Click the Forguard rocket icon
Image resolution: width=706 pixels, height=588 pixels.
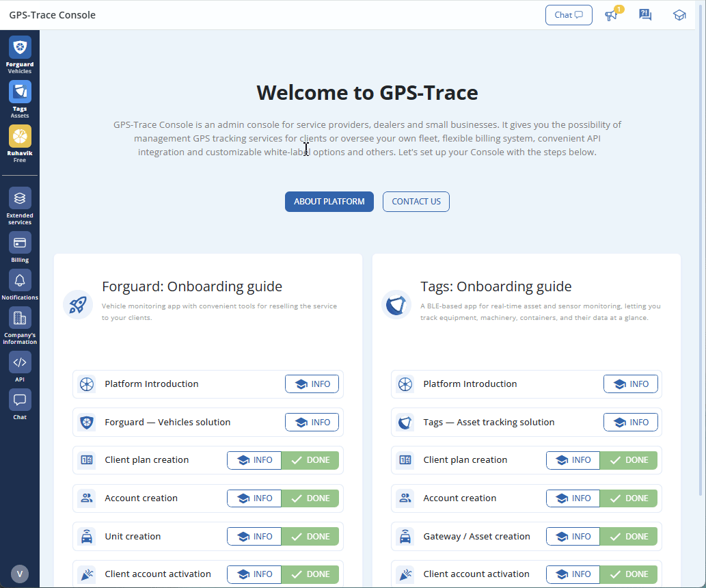coord(78,304)
